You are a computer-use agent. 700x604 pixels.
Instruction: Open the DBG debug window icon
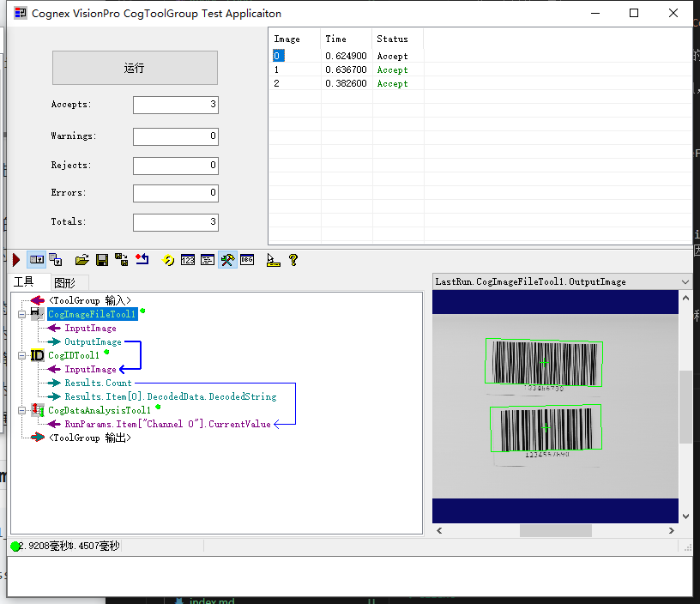point(247,260)
